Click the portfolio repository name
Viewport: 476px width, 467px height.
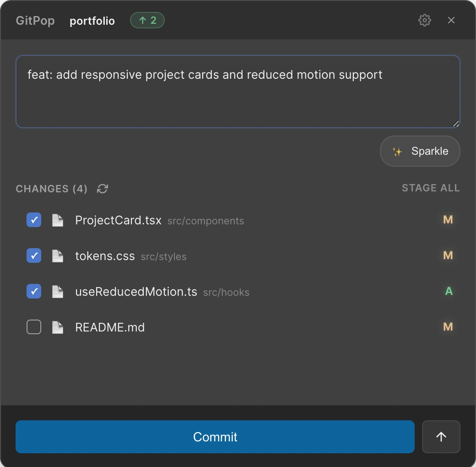click(92, 21)
